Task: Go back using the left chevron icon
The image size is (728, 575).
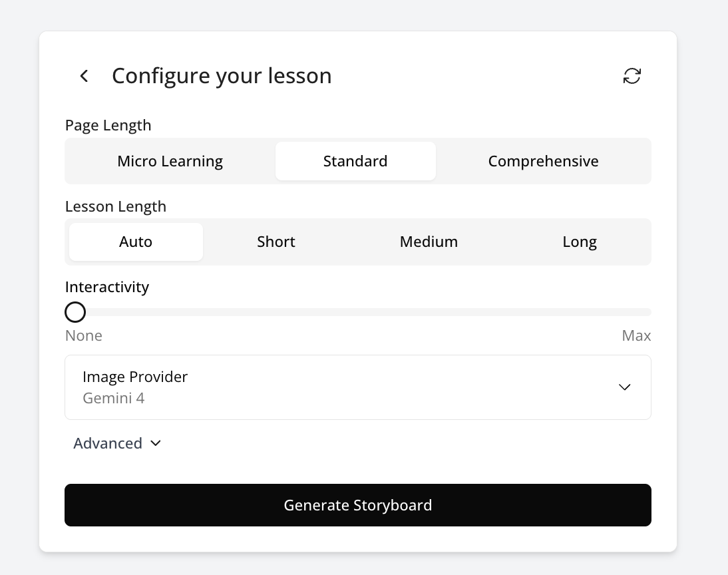Action: pos(84,76)
